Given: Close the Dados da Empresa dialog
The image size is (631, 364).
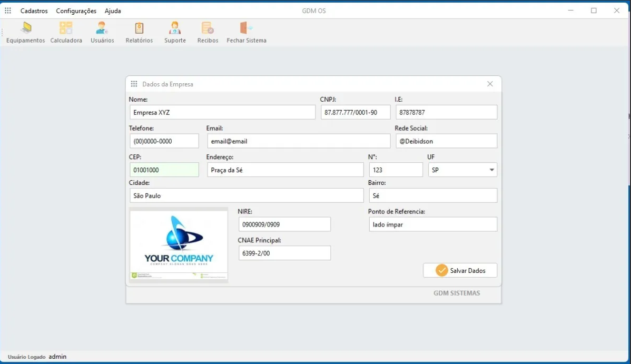Looking at the screenshot, I should pos(490,84).
